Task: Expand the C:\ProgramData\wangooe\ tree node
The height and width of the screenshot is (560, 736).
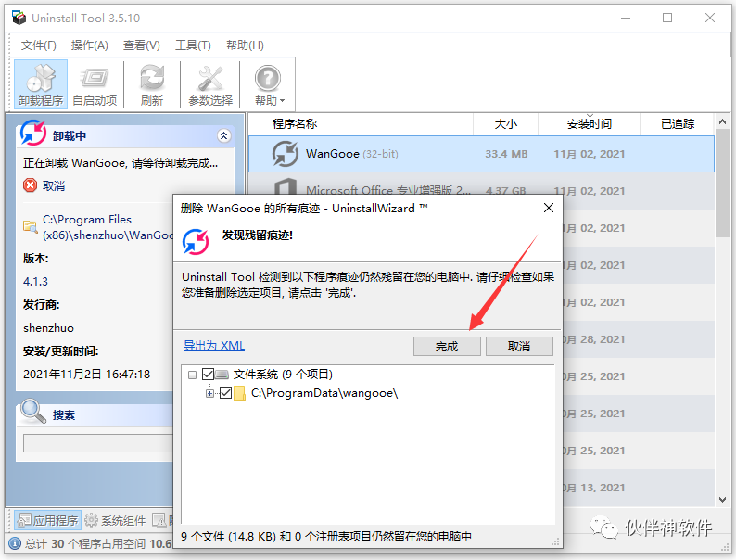Action: point(209,393)
